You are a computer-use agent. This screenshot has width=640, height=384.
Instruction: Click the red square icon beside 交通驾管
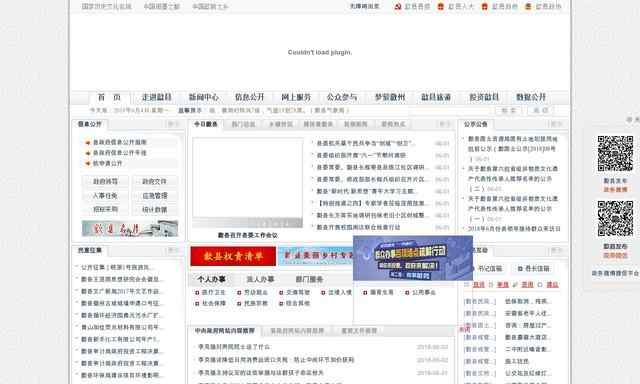point(281,293)
